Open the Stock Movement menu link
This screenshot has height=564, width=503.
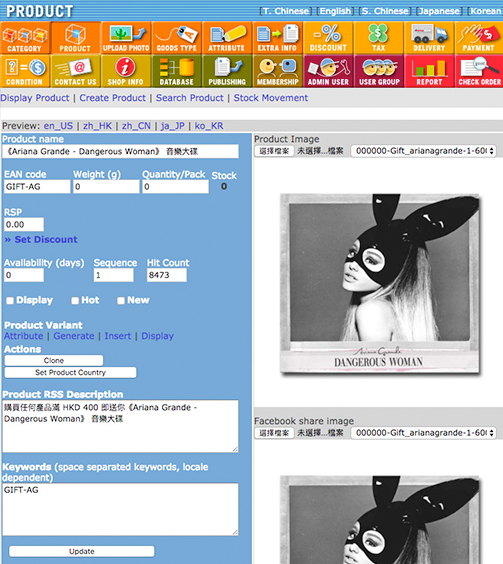pos(271,98)
